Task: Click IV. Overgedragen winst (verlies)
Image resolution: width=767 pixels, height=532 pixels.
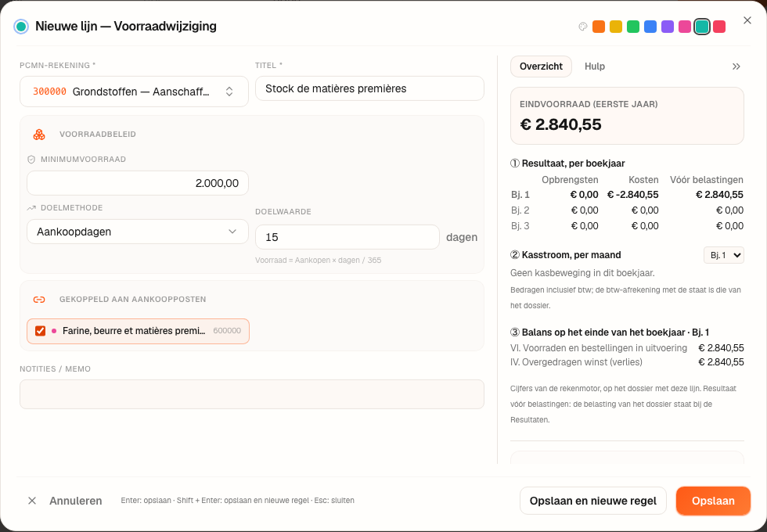Action: point(576,362)
